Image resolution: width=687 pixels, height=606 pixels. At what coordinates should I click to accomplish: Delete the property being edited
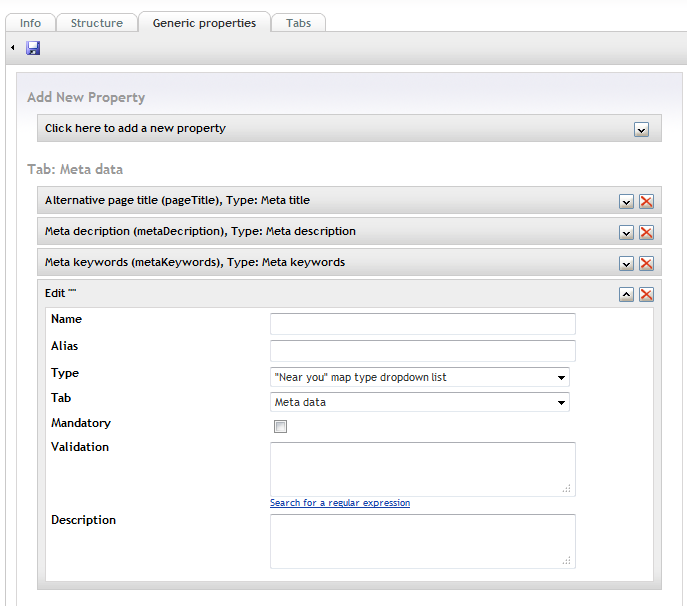(646, 294)
